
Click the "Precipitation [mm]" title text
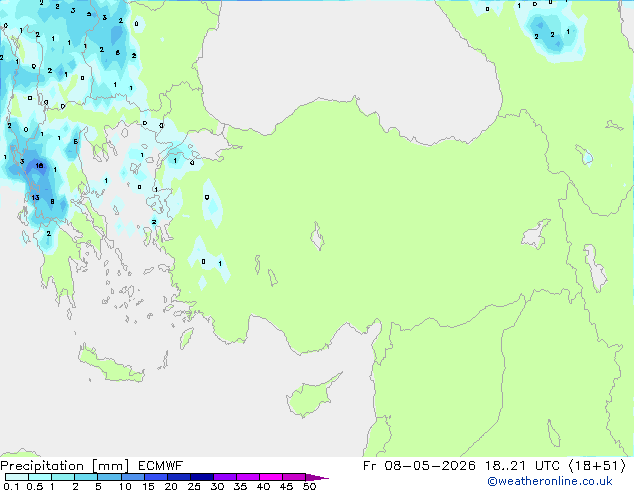click(65, 466)
